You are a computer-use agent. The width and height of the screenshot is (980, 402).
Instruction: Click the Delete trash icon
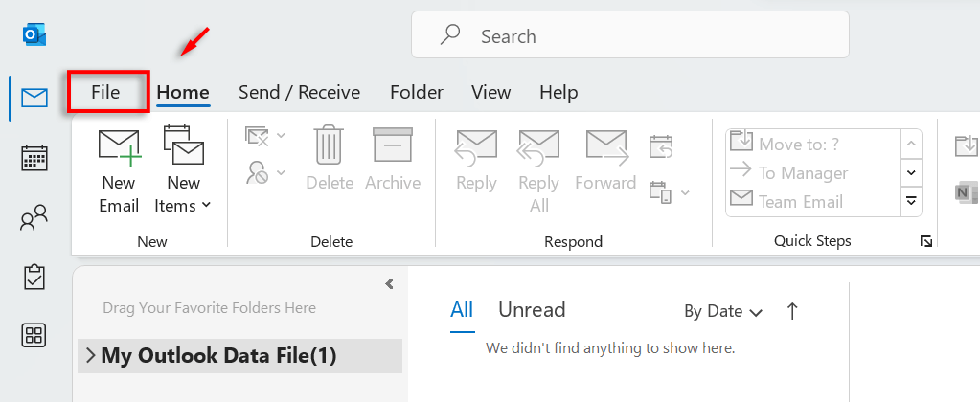[x=330, y=148]
